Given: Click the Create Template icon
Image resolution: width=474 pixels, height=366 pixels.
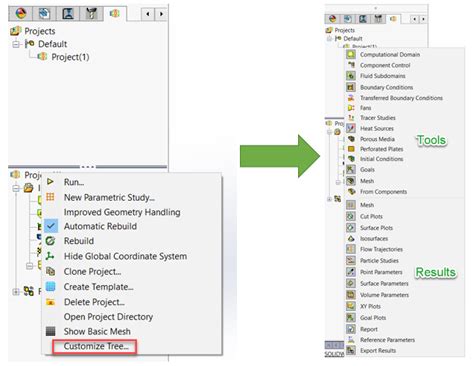Looking at the screenshot, I should pyautogui.click(x=50, y=286).
